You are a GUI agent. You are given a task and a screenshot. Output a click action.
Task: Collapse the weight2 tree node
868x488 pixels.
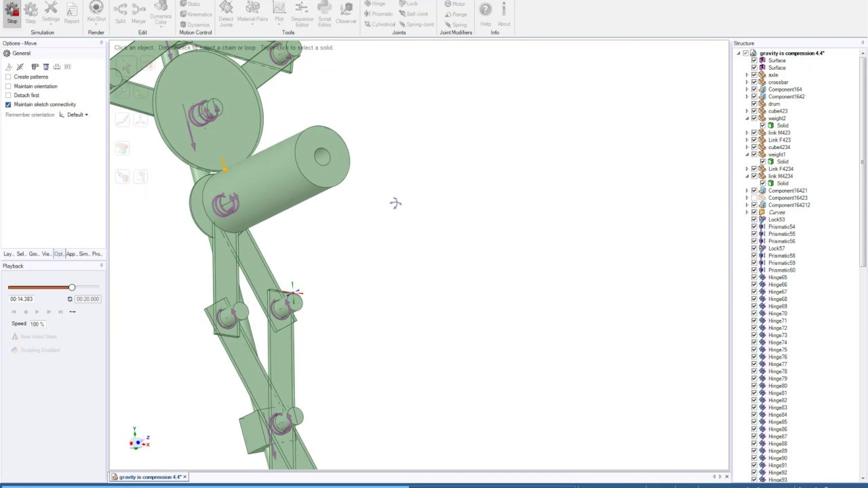(747, 119)
